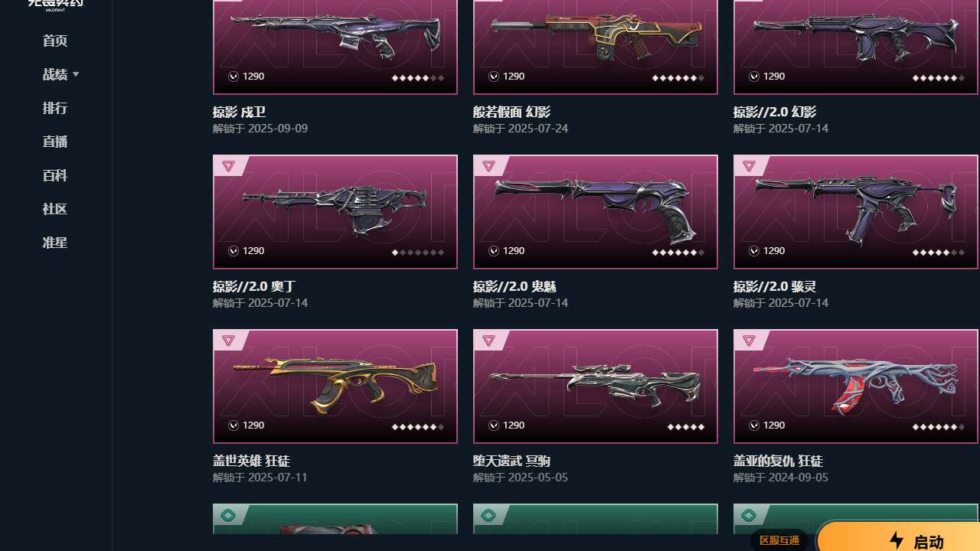Image resolution: width=980 pixels, height=551 pixels.
Task: Click the green tier badge on bottom-left card
Action: (228, 515)
